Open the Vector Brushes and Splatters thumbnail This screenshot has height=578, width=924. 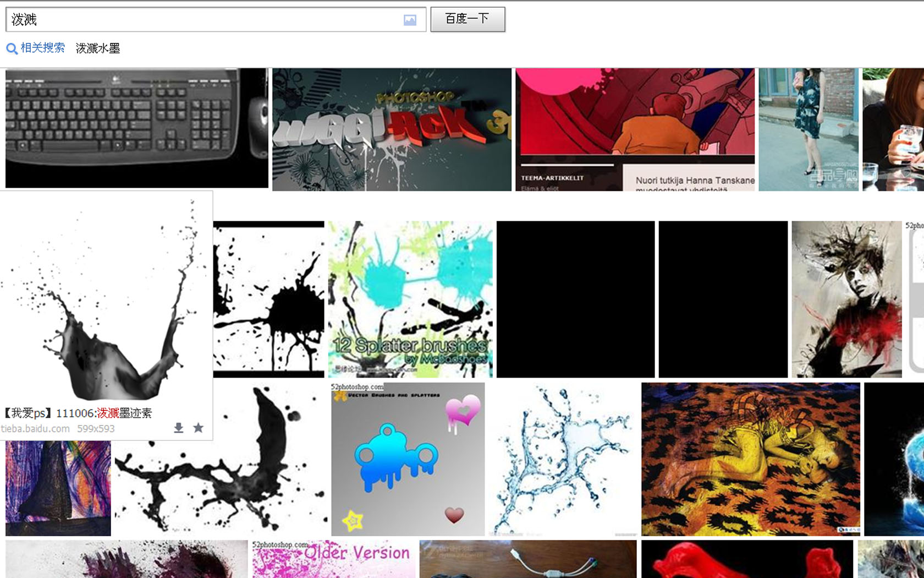click(408, 460)
